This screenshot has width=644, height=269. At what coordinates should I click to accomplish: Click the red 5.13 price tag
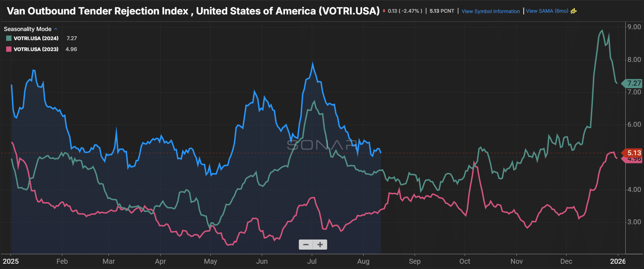634,153
